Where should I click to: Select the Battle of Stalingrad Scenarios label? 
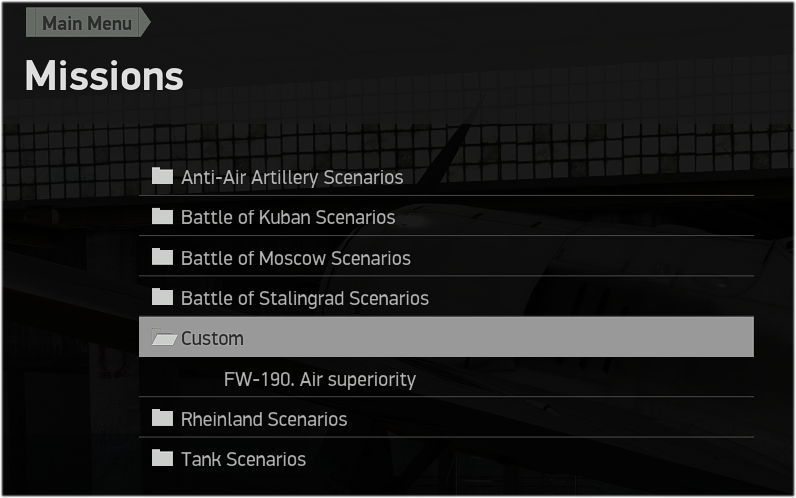[x=305, y=299]
